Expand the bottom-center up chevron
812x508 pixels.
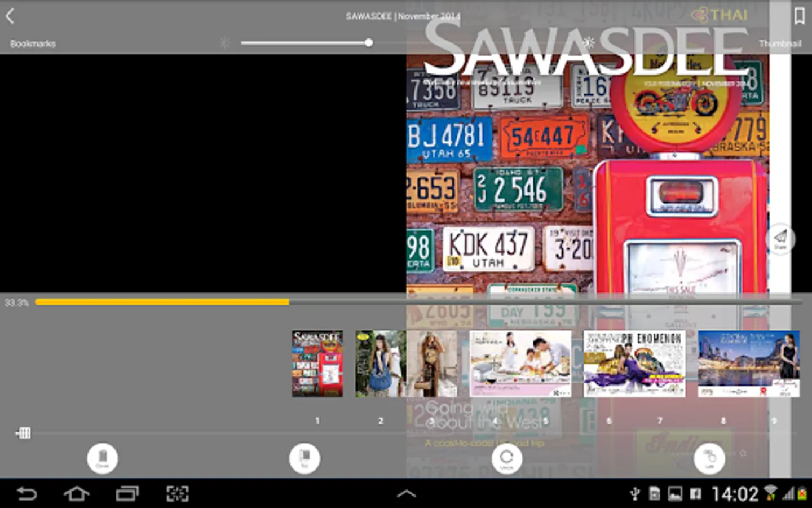(406, 494)
